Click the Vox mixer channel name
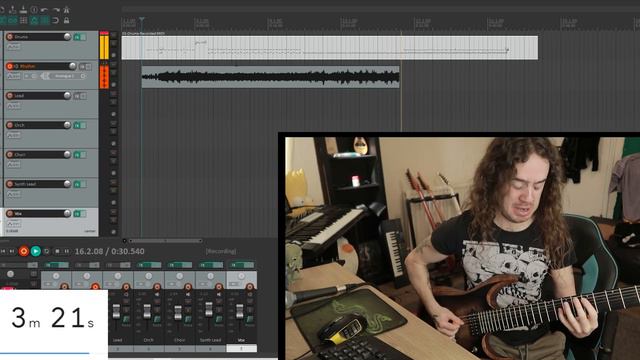This screenshot has height=360, width=640. (x=241, y=340)
